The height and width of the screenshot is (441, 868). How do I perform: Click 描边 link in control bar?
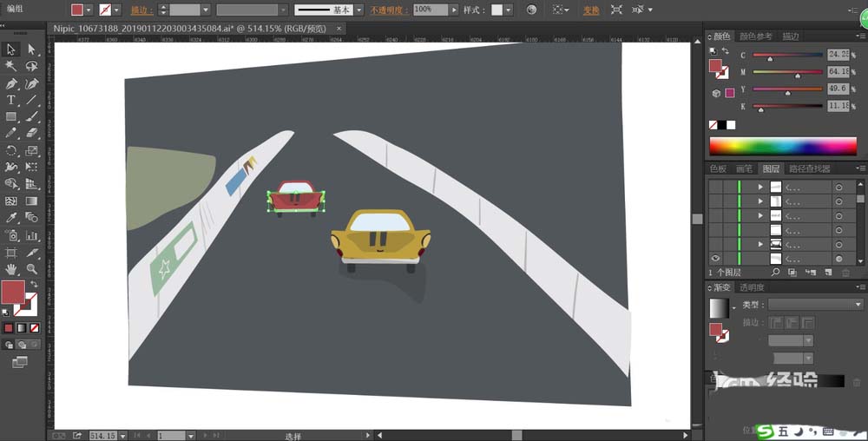pyautogui.click(x=142, y=10)
